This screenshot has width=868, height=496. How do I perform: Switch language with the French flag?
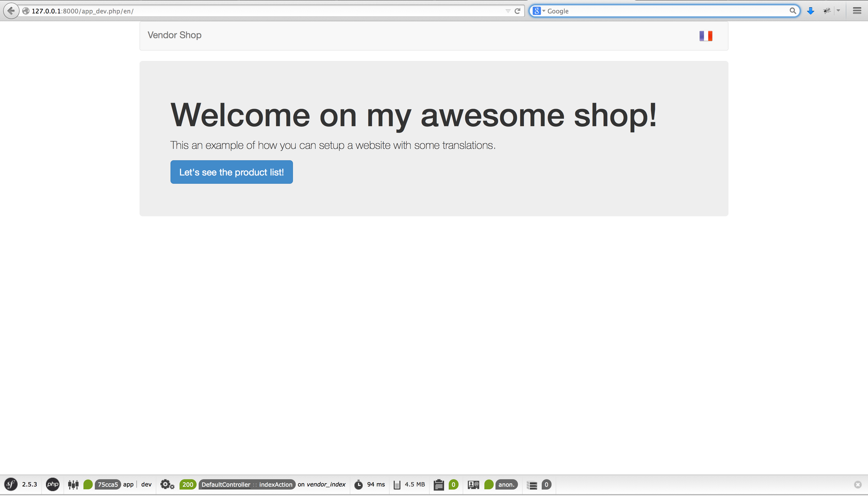(706, 36)
